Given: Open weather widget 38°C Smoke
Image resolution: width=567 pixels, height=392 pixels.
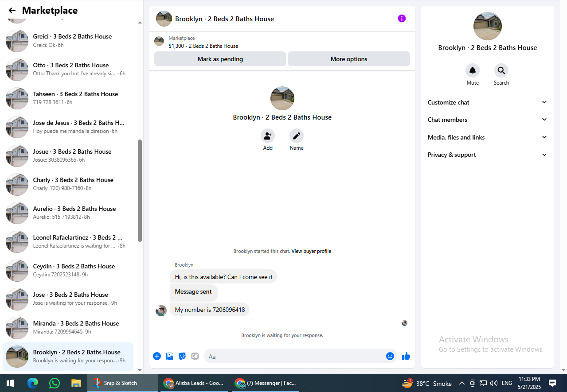Looking at the screenshot, I should [x=426, y=383].
